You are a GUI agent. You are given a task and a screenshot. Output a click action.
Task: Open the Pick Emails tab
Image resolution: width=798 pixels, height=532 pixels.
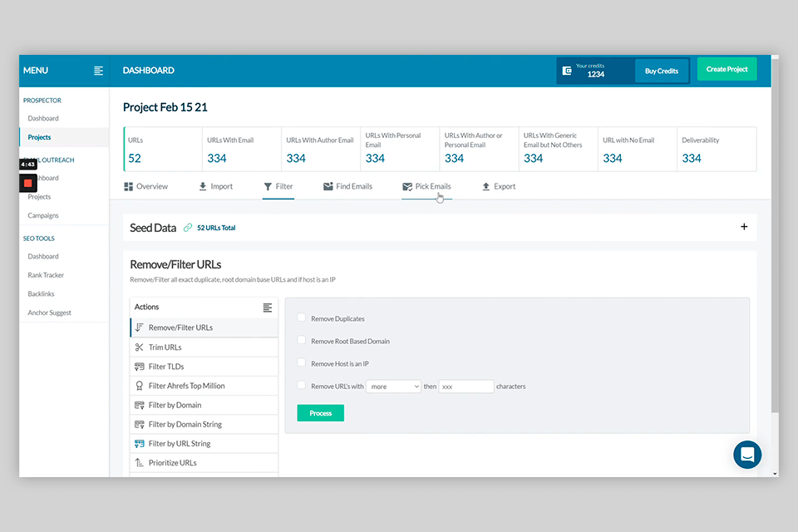426,186
